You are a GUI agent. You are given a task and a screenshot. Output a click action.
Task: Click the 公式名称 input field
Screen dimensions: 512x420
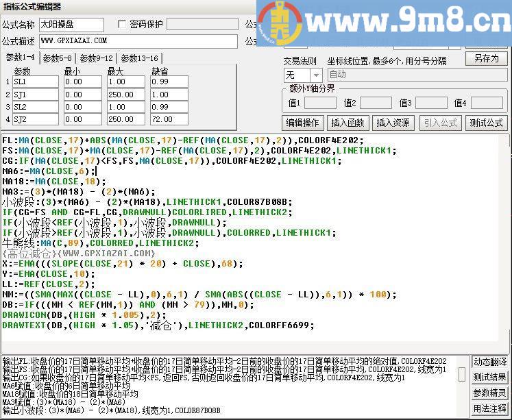pos(71,25)
